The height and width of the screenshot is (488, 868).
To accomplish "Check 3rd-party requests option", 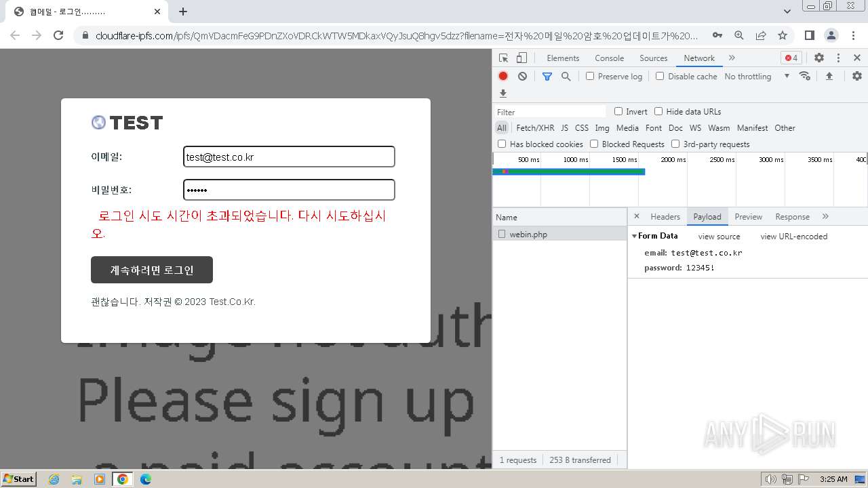I will (675, 144).
